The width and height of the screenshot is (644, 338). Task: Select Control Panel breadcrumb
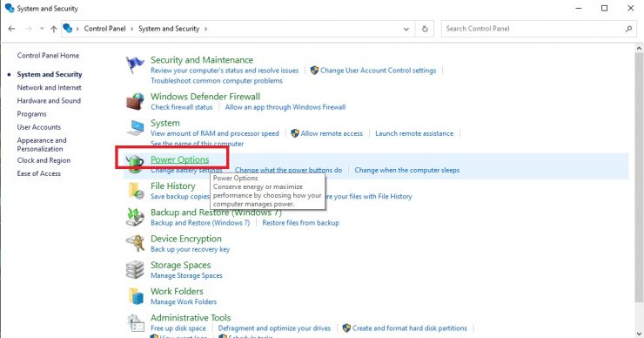(104, 29)
